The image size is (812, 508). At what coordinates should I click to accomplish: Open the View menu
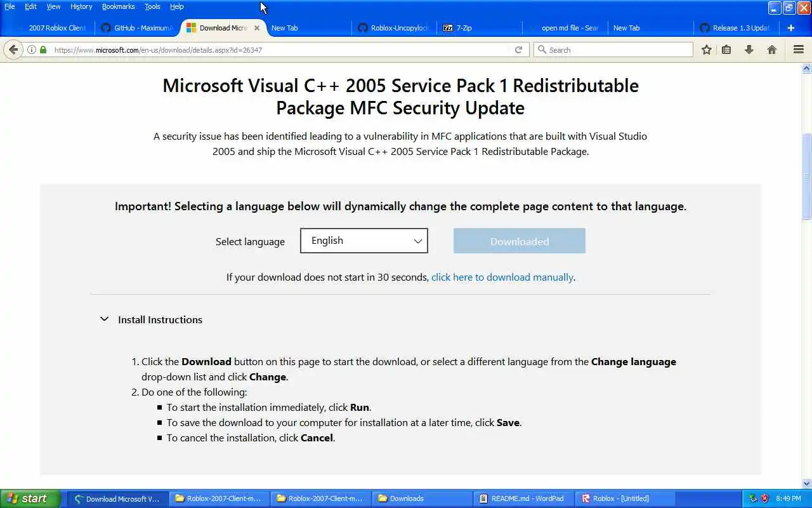tap(53, 6)
